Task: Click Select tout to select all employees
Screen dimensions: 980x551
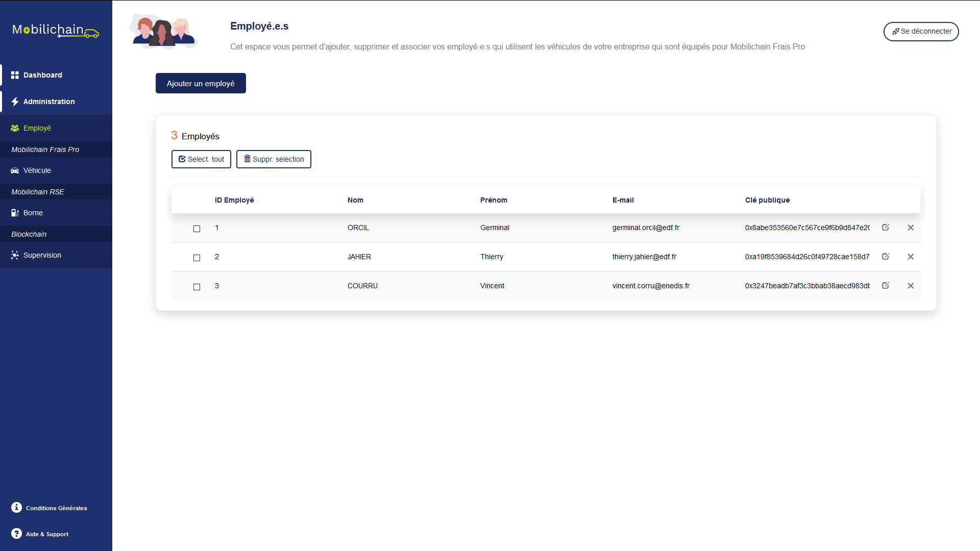Action: click(201, 160)
